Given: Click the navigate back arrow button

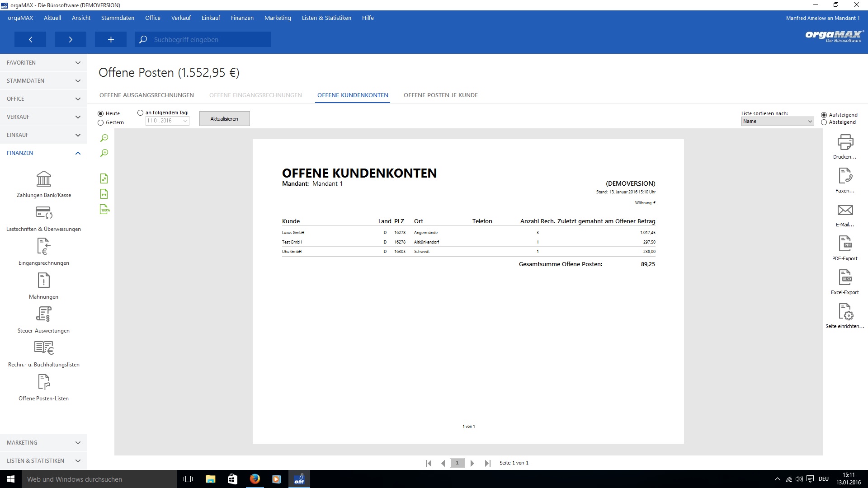Looking at the screenshot, I should pos(30,39).
